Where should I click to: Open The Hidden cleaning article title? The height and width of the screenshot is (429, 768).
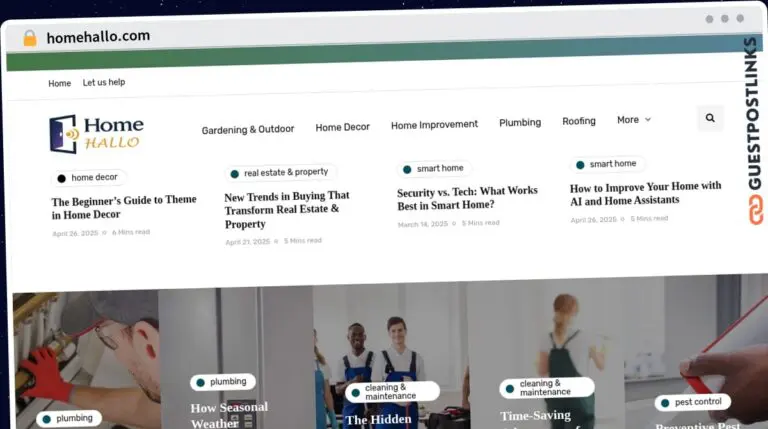click(379, 420)
